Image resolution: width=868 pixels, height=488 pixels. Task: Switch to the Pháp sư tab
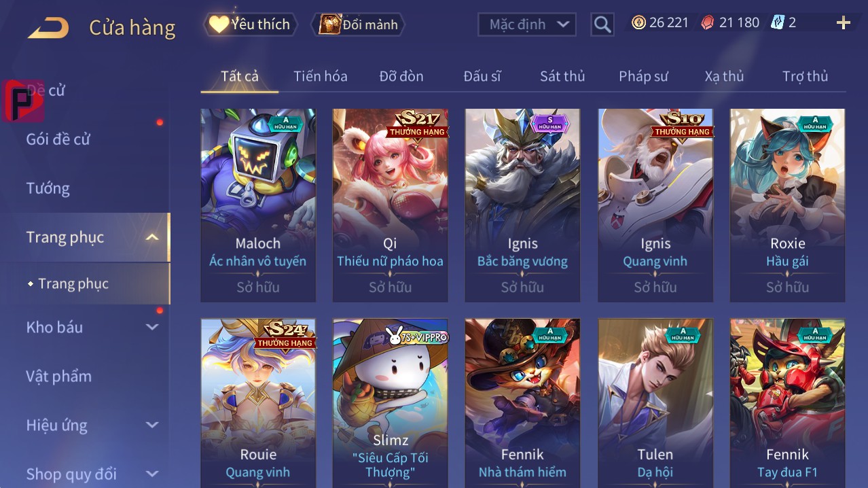point(643,76)
